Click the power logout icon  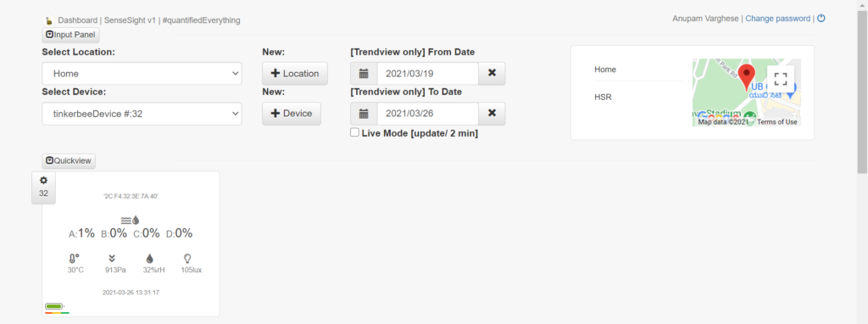[x=821, y=19]
